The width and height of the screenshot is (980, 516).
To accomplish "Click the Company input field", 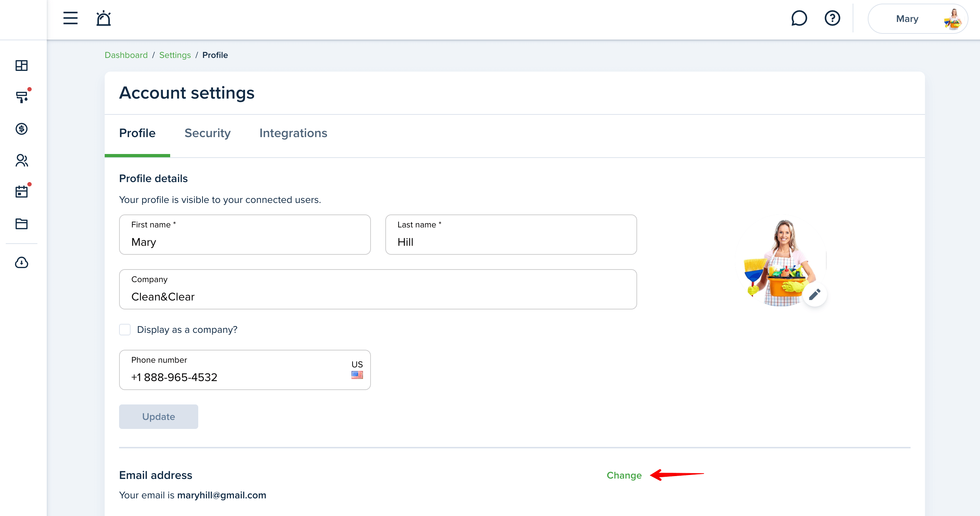I will click(x=378, y=289).
